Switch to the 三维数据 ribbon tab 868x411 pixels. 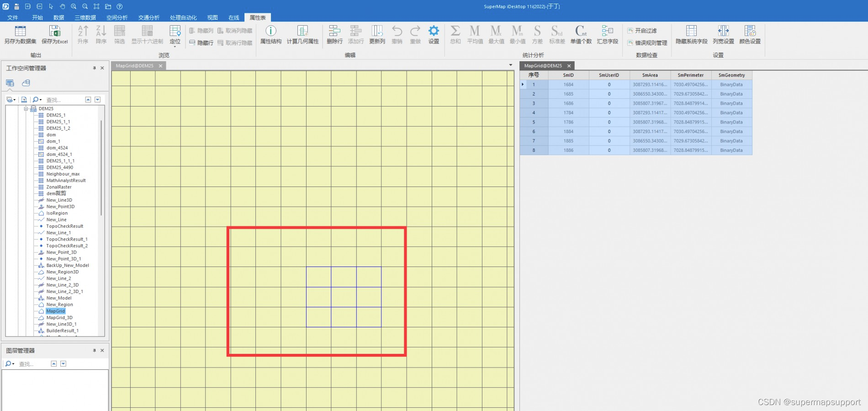(85, 17)
